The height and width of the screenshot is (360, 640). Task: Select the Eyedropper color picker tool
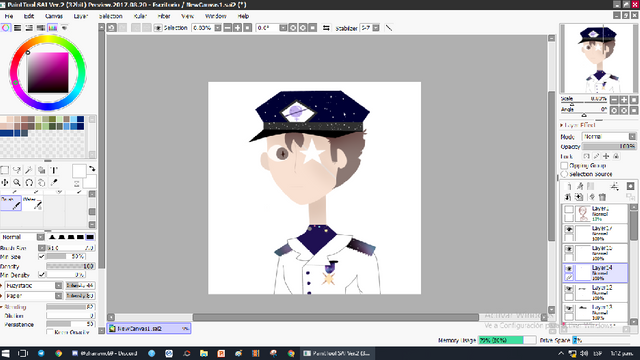[54, 182]
